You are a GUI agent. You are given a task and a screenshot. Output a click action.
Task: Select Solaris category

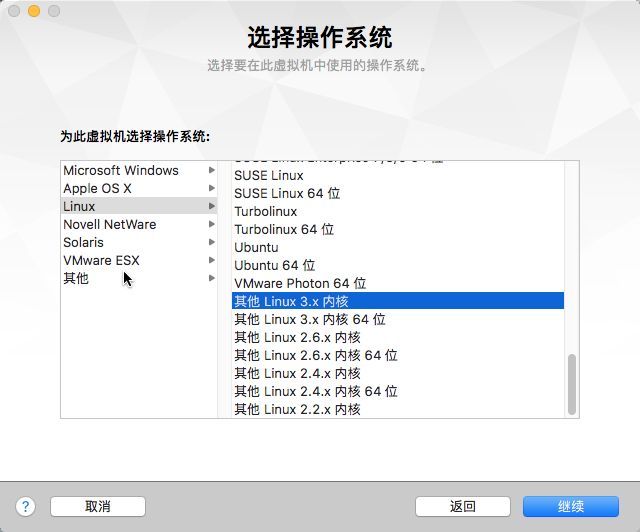click(139, 242)
